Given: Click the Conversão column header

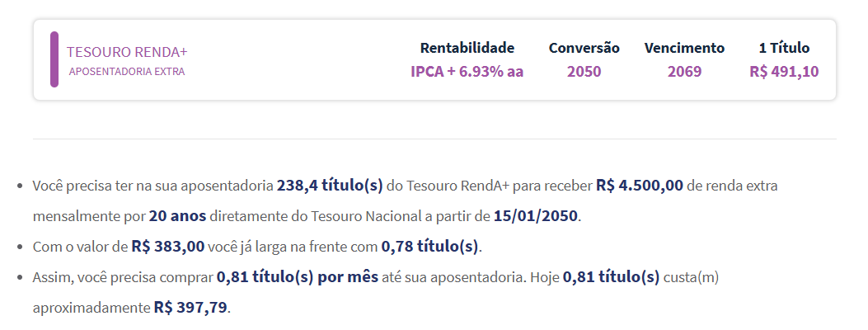Looking at the screenshot, I should [584, 48].
